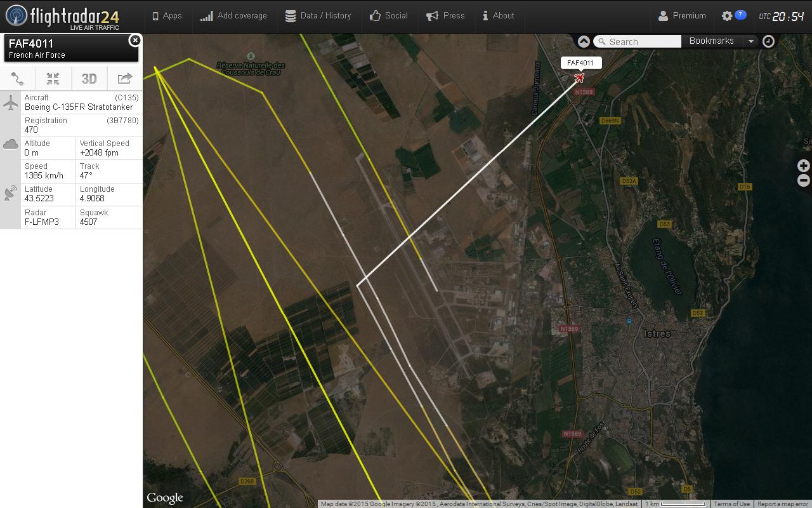Click the cloud altitude section icon
Screen dimensions: 812x508
10,145
